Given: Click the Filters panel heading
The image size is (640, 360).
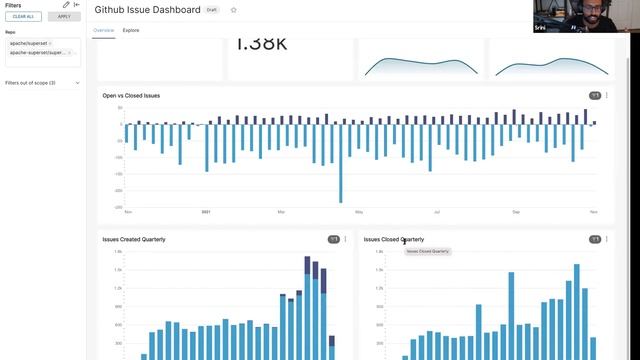Looking at the screenshot, I should point(13,5).
